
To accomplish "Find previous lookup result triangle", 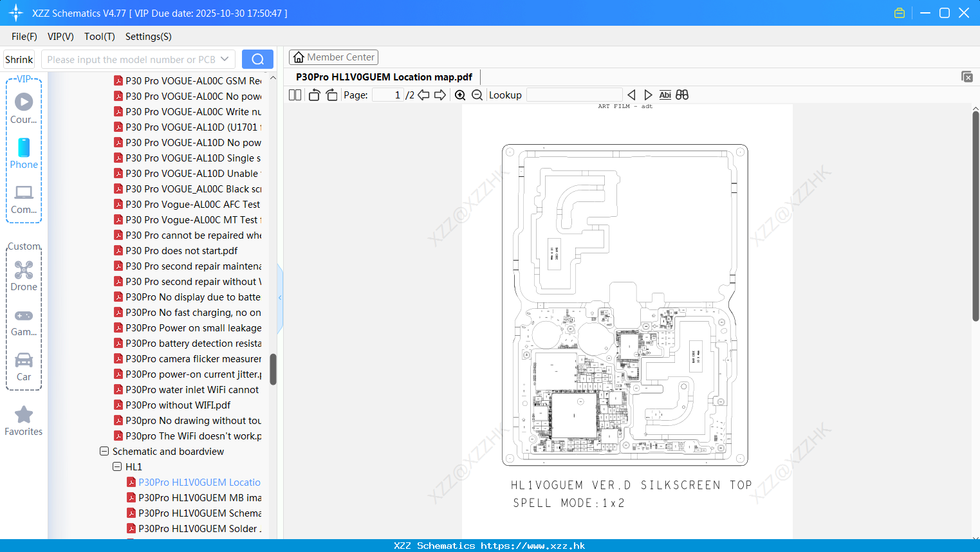I will pos(631,95).
